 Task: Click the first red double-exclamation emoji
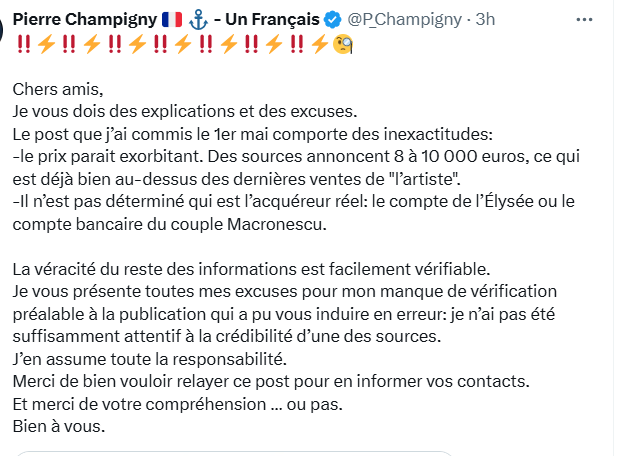coord(23,44)
